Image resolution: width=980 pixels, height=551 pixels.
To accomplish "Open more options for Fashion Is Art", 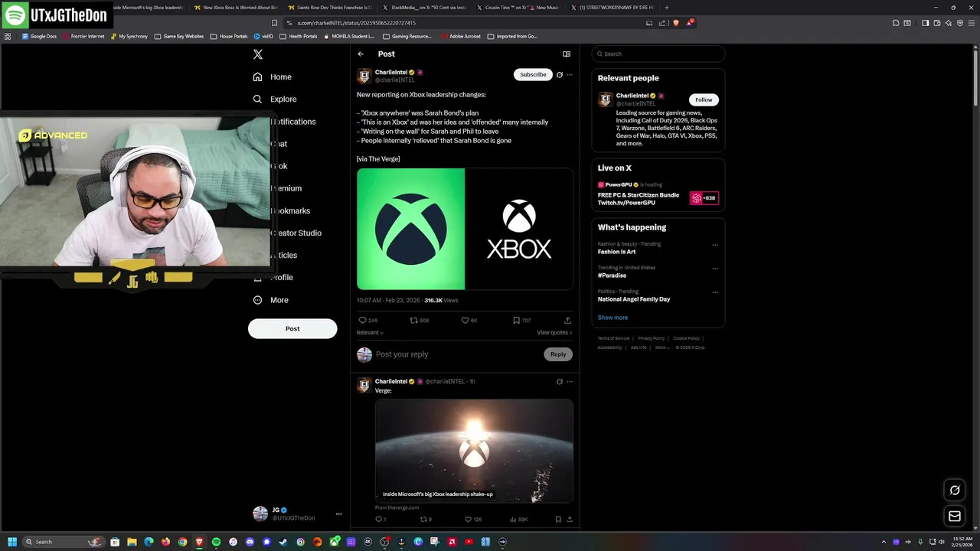I will (x=715, y=245).
